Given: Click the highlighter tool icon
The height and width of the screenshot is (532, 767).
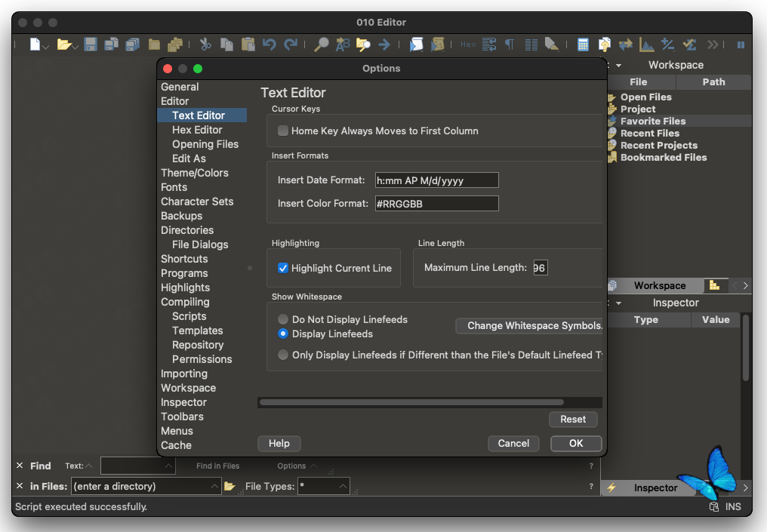Looking at the screenshot, I should click(552, 45).
